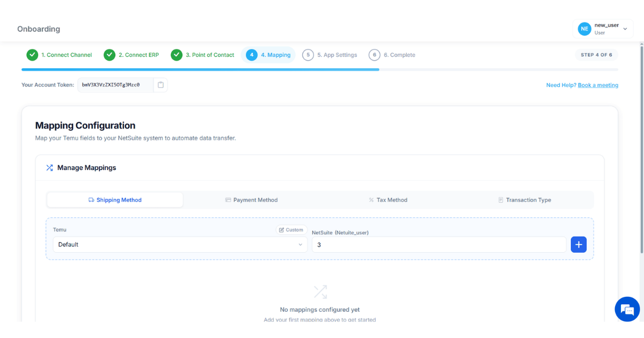
Task: Switch to Shipping Method tab
Action: point(115,200)
